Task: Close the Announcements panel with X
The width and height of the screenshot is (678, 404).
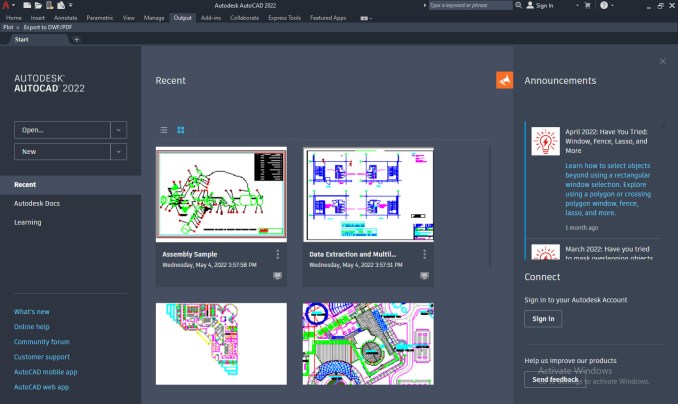Action: pyautogui.click(x=663, y=61)
